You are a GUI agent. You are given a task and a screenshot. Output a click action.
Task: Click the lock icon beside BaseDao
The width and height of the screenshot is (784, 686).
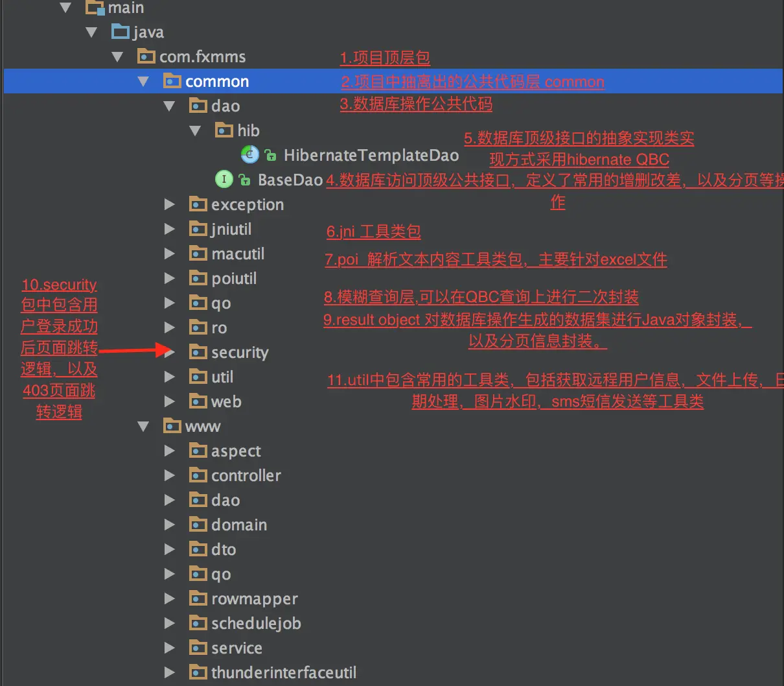244,180
